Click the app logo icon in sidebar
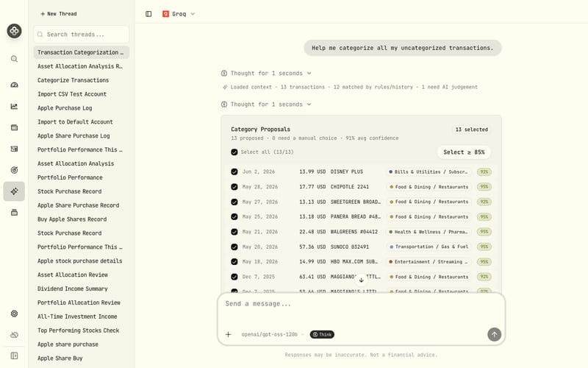Image resolution: width=588 pixels, height=368 pixels. click(x=14, y=31)
